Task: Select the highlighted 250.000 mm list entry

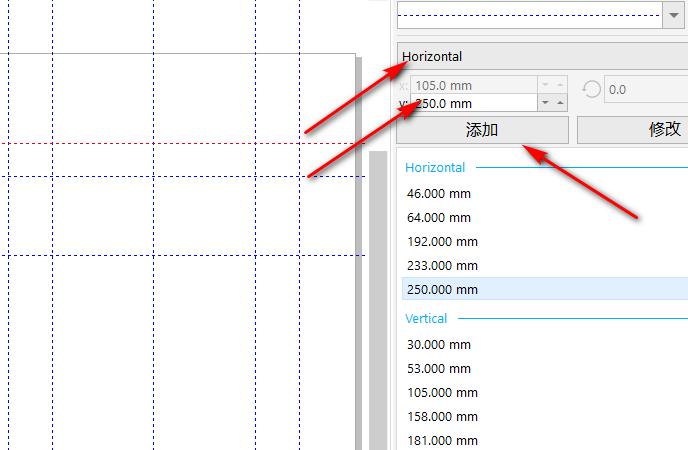Action: pyautogui.click(x=545, y=289)
